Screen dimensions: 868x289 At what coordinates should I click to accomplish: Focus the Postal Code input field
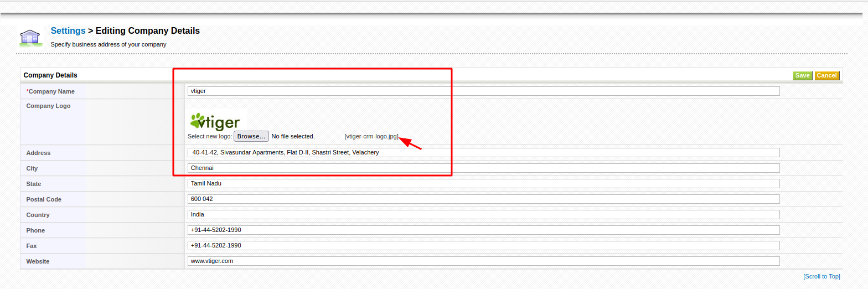point(483,199)
